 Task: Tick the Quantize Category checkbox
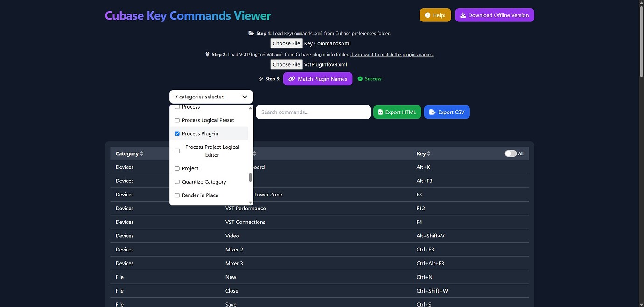[x=177, y=182]
